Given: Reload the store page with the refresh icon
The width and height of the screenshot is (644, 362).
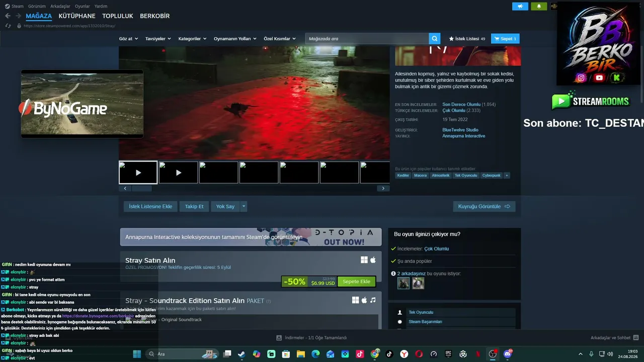Looking at the screenshot, I should coord(8,26).
